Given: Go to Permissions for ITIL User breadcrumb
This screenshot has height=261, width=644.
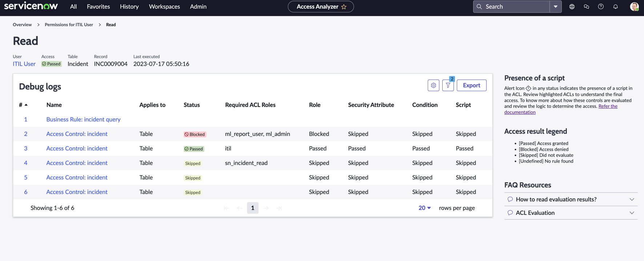Looking at the screenshot, I should 69,25.
